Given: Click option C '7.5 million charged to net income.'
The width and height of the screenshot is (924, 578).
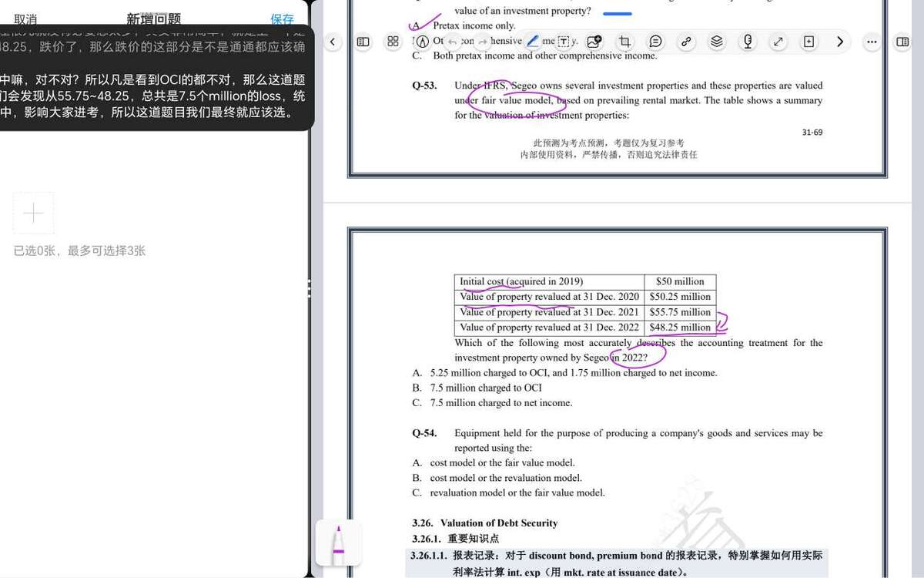Looking at the screenshot, I should click(x=492, y=403).
